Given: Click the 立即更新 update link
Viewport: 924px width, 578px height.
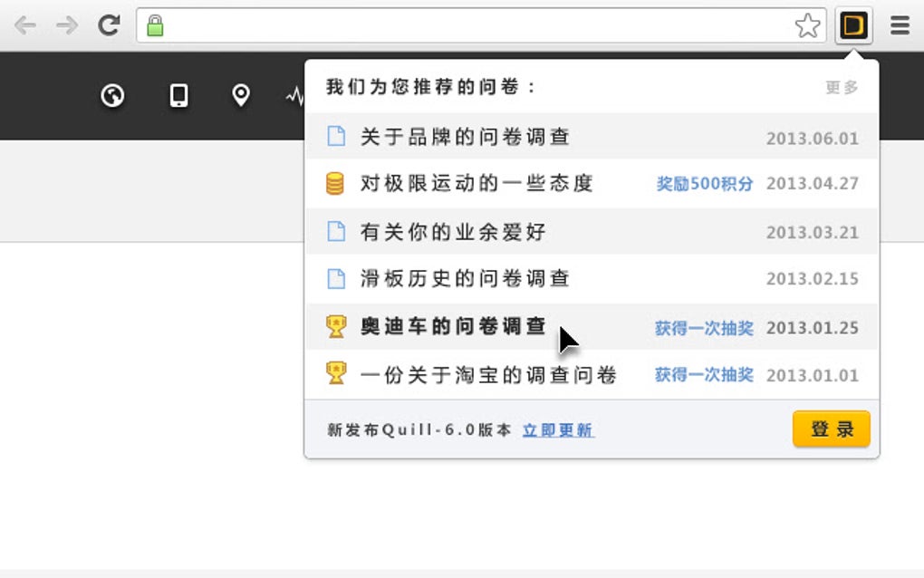Looking at the screenshot, I should 558,430.
